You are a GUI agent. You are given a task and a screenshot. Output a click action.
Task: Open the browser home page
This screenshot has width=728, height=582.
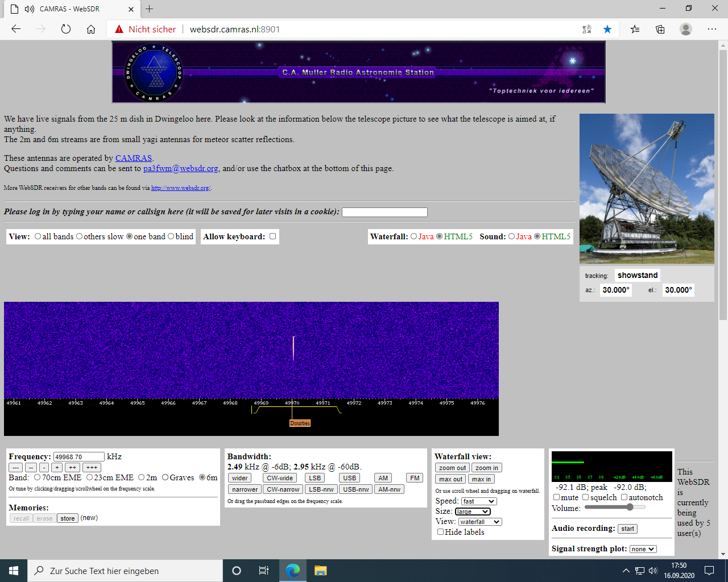tap(91, 29)
